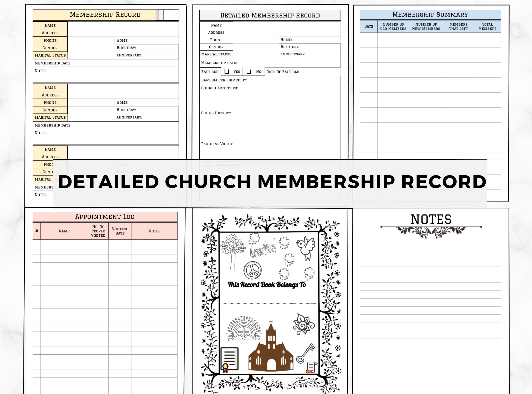Click the tree drawing on cover page
Image resolution: width=532 pixels, height=394 pixels.
233,253
